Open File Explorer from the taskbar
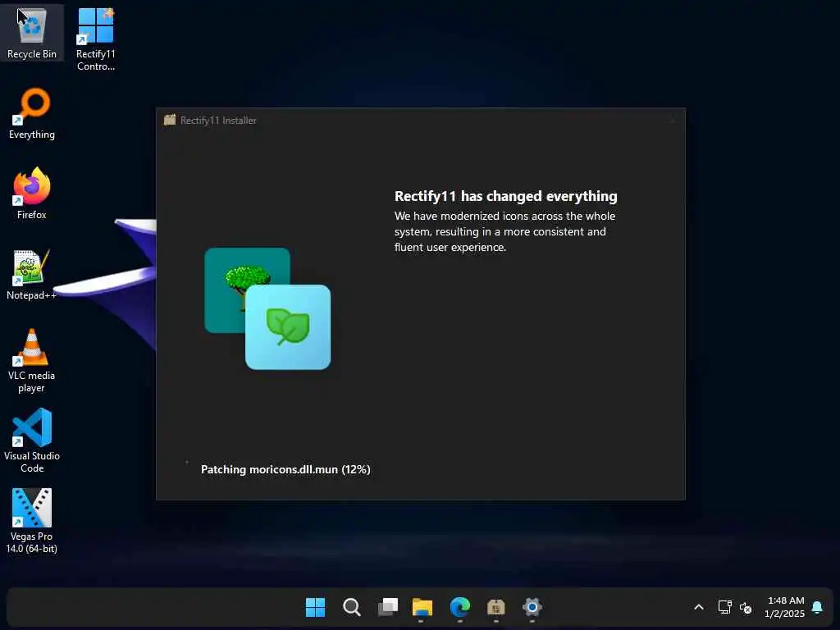 [422, 607]
